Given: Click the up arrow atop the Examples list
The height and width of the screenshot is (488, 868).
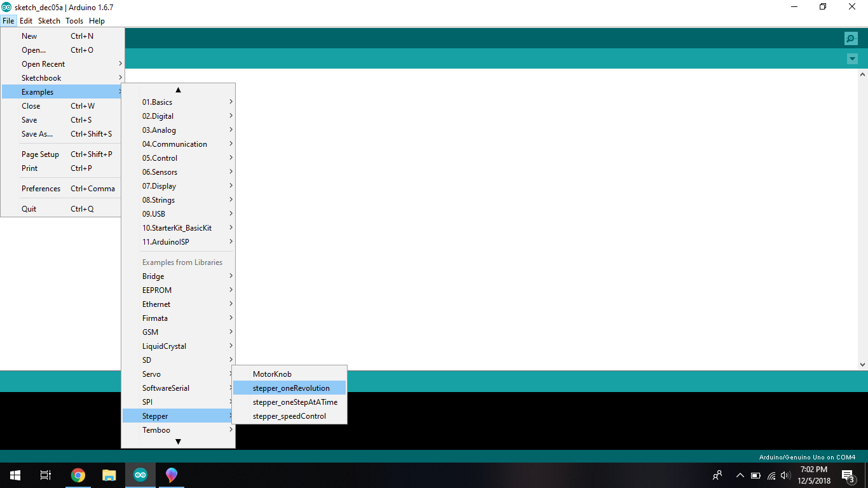Looking at the screenshot, I should tap(178, 90).
